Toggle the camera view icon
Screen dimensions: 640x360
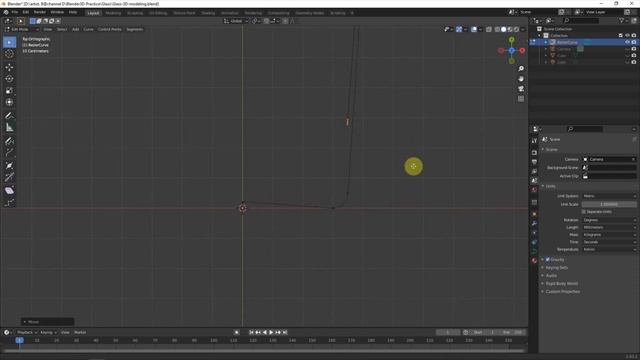tap(521, 89)
